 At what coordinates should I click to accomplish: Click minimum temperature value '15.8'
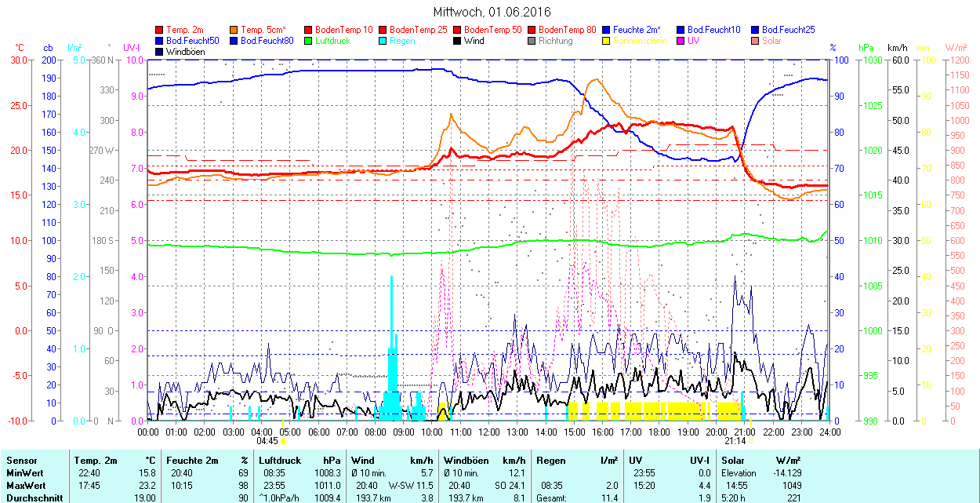(147, 473)
